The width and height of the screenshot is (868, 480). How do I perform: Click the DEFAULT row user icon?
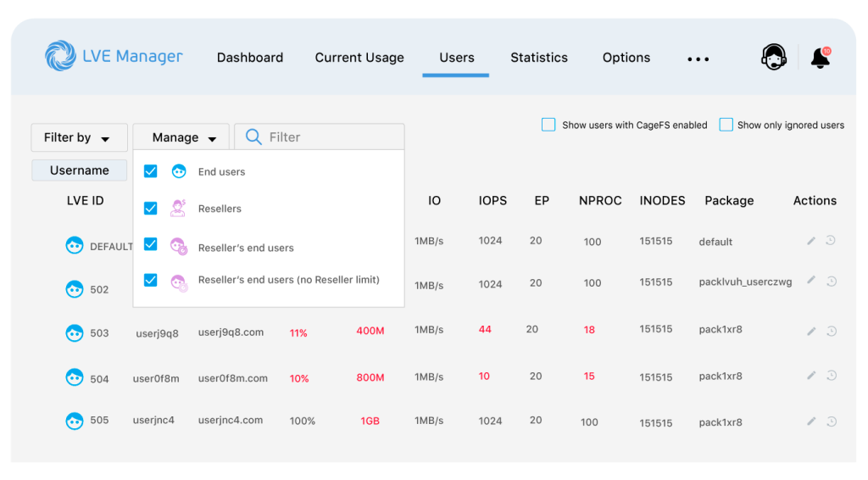click(75, 245)
